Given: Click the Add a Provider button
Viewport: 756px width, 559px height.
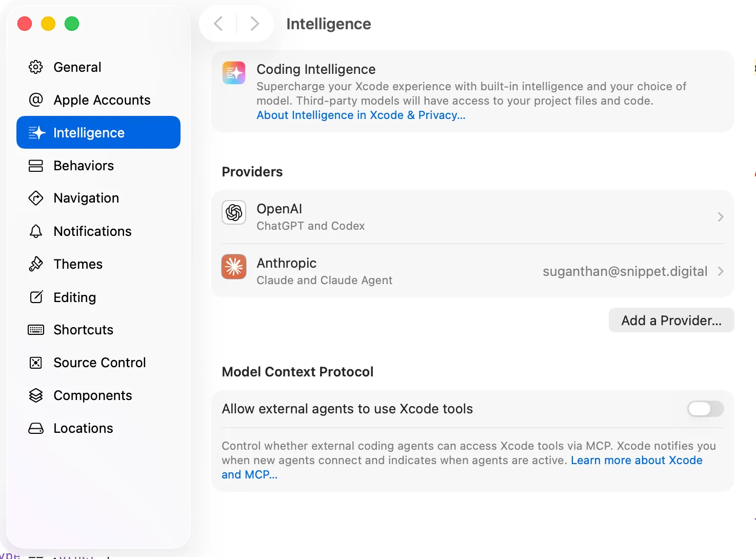Looking at the screenshot, I should point(671,321).
